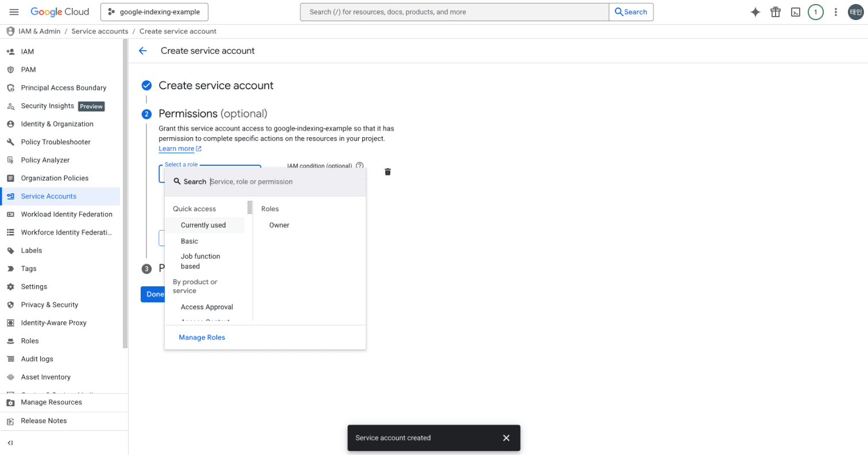Open the Select a role dropdown field
This screenshot has height=455, width=868.
(210, 174)
